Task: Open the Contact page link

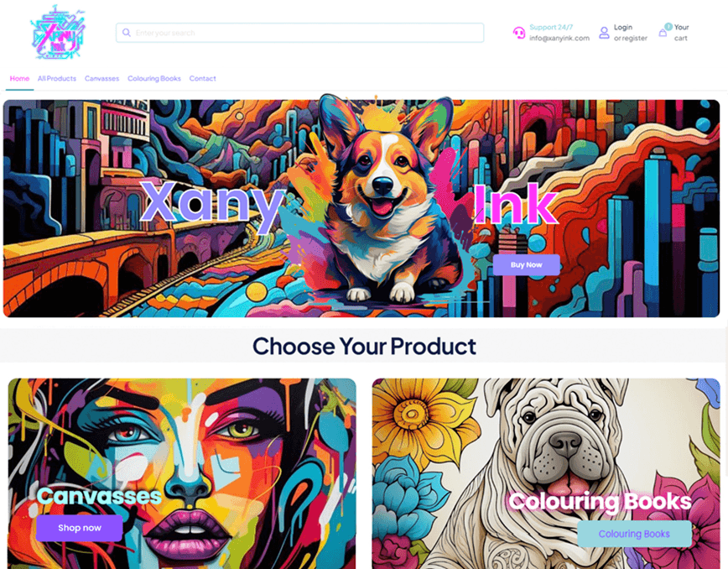Action: (x=202, y=79)
